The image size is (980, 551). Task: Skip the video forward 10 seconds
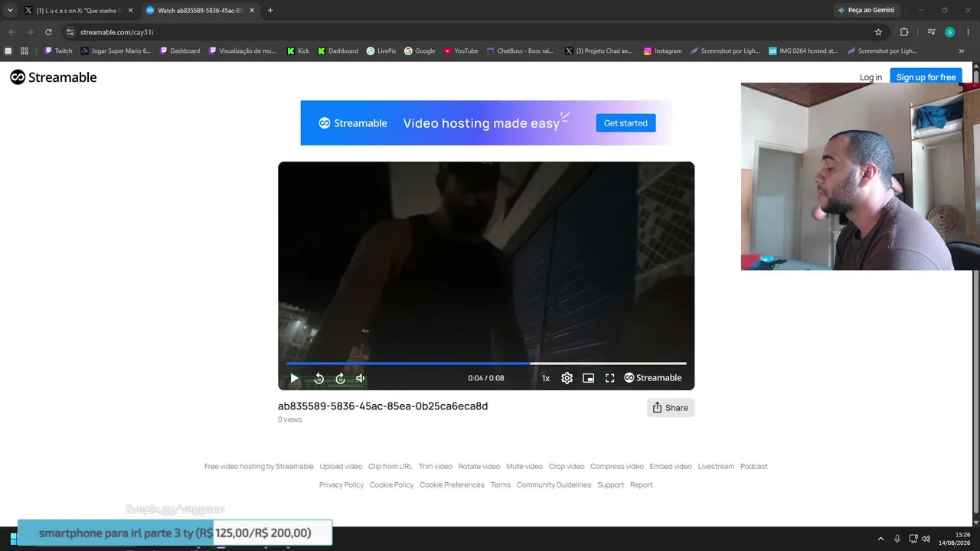click(341, 378)
